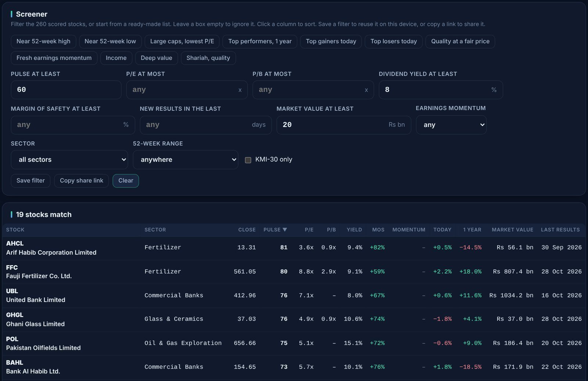This screenshot has width=588, height=381.
Task: Expand the Sector dropdown
Action: tap(69, 160)
